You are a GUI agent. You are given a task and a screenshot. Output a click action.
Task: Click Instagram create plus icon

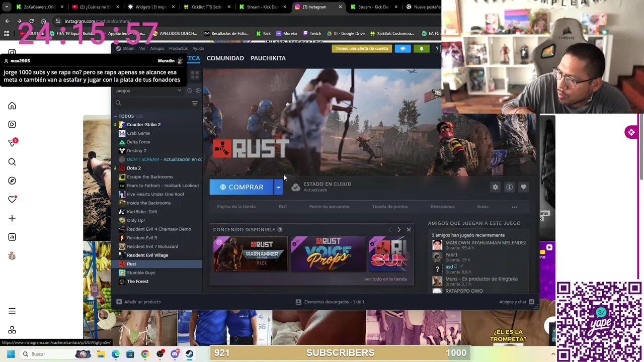point(12,218)
